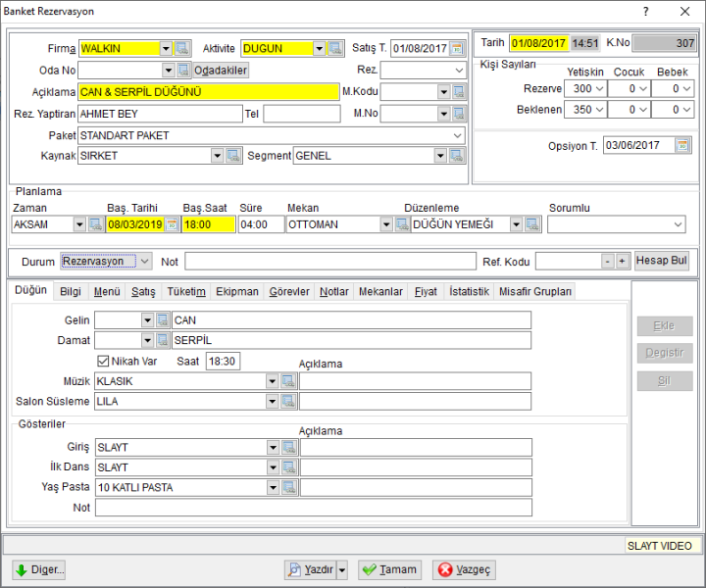This screenshot has width=706, height=588.
Task: Expand the Durum dropdown
Action: (x=144, y=261)
